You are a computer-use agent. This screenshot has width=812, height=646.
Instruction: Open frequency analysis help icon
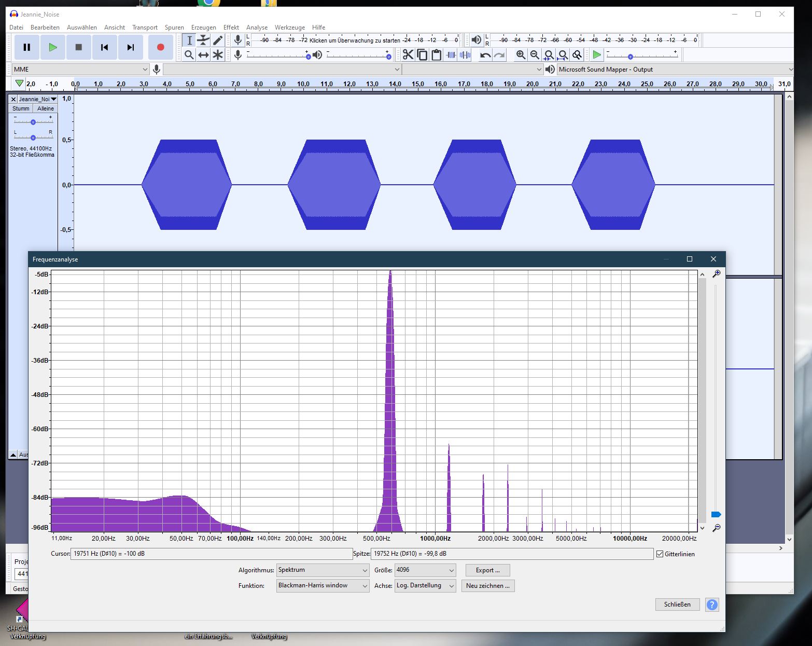[712, 604]
